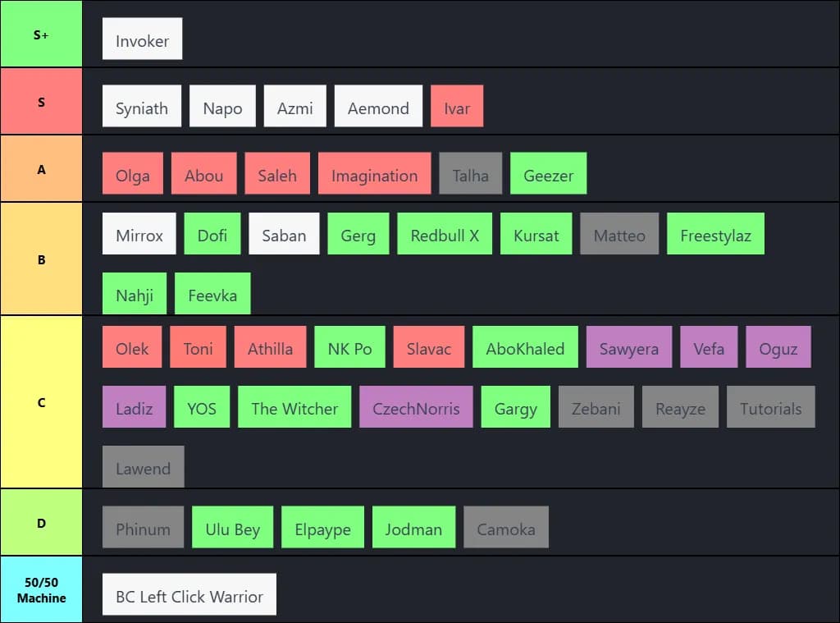Click the AboKhaled tile
The height and width of the screenshot is (623, 840).
[525, 347]
